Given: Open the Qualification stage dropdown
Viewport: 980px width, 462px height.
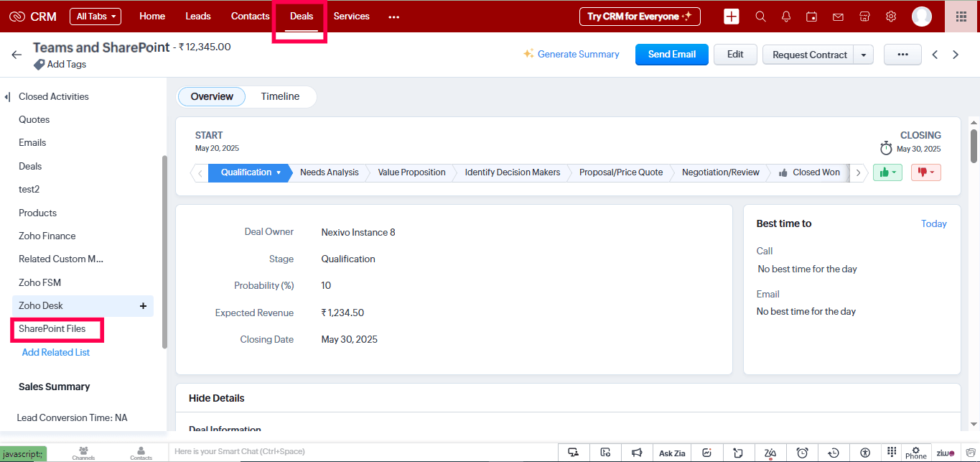Looking at the screenshot, I should point(279,172).
